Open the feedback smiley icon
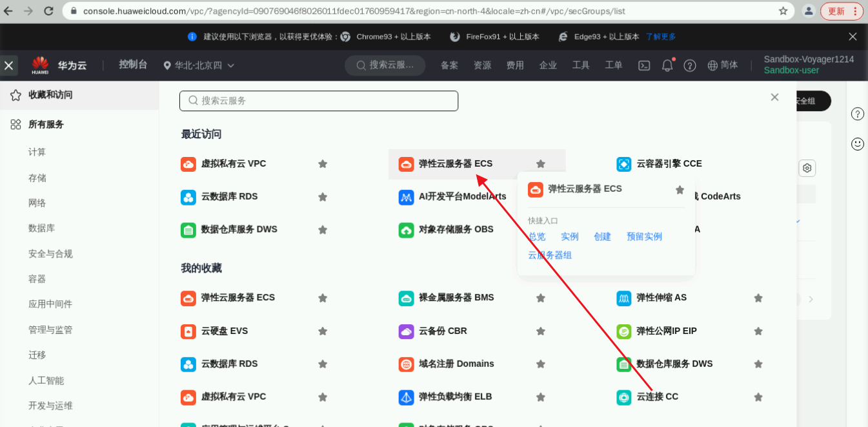The width and height of the screenshot is (868, 427). (x=858, y=144)
